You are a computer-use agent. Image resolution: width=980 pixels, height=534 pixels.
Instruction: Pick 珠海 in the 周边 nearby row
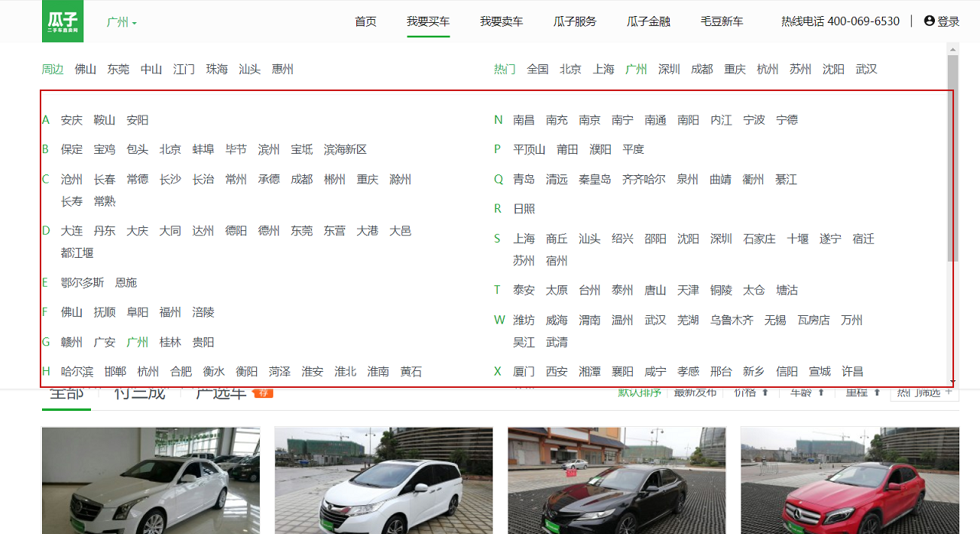point(217,69)
